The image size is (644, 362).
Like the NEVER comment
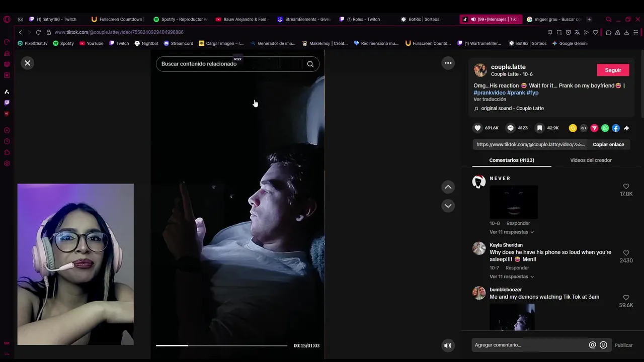[x=626, y=187]
